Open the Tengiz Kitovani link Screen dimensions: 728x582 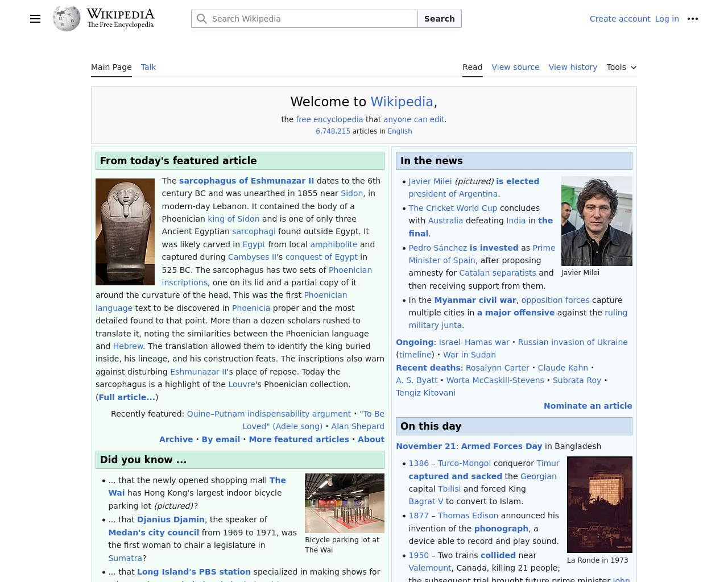tap(426, 393)
